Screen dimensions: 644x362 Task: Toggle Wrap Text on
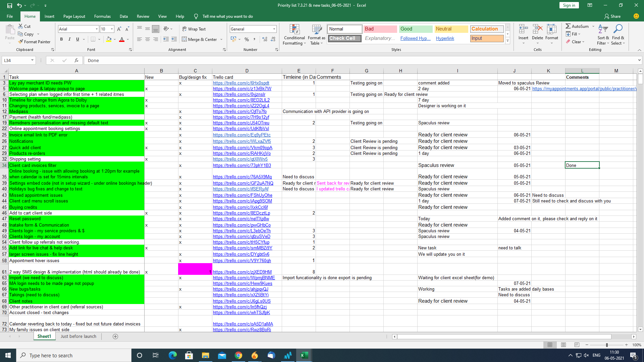click(x=194, y=29)
